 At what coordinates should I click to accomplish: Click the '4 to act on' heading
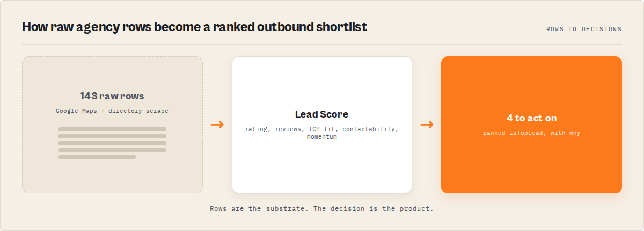point(531,118)
